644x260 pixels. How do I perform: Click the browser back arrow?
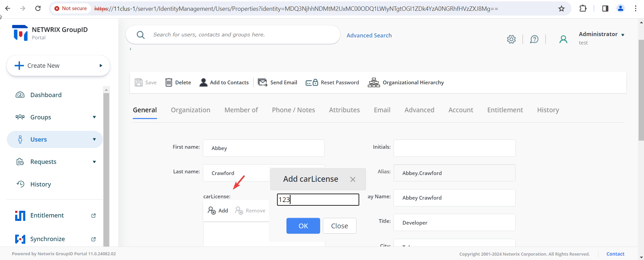point(8,8)
